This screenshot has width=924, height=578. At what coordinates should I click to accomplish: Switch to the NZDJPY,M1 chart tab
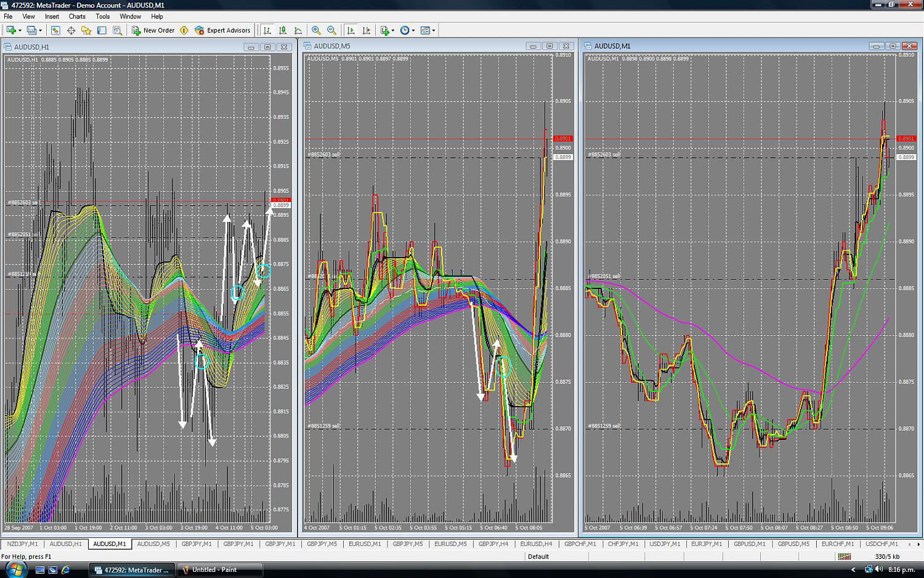tap(23, 544)
